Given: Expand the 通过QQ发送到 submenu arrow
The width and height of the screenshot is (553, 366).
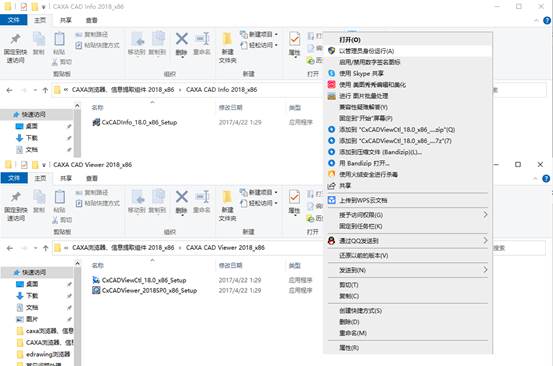Looking at the screenshot, I should tap(485, 240).
